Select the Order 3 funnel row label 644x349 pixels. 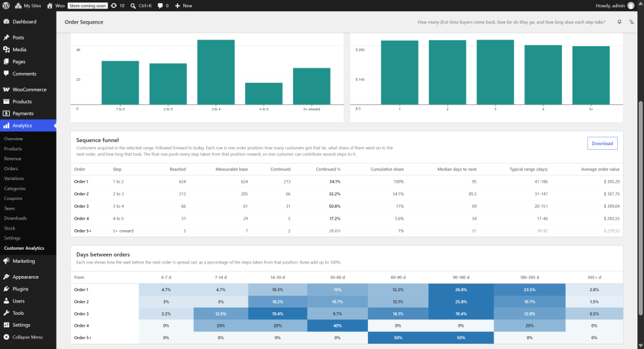click(81, 206)
